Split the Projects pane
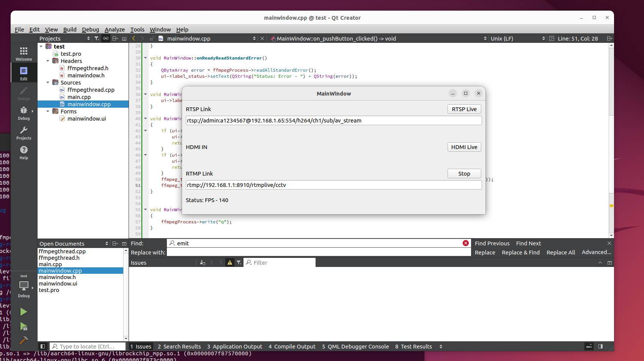The width and height of the screenshot is (644, 361). point(115,38)
